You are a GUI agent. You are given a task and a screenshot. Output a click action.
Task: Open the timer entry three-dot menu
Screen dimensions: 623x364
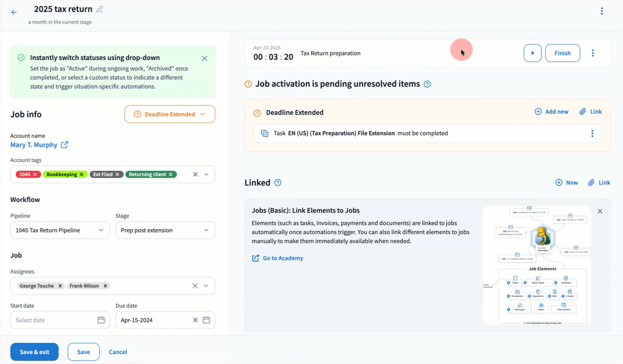(x=592, y=53)
